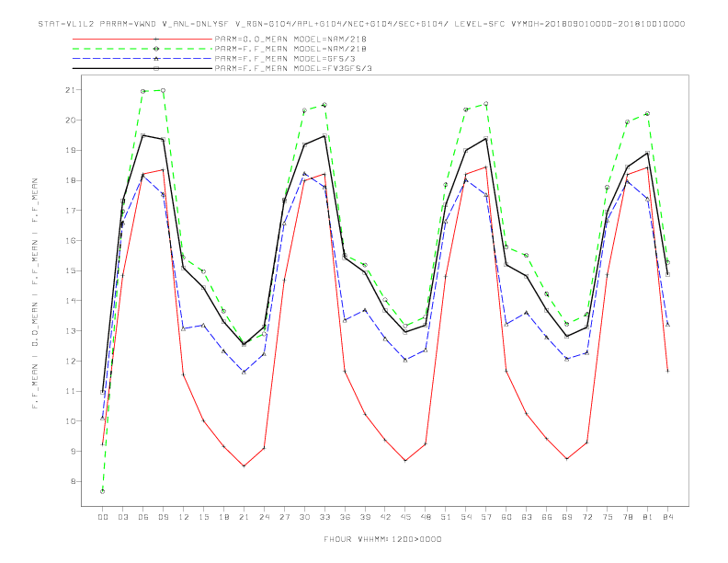
Task: Click x-axis title FHOUR VHHMM:1200>0000
Action: click(382, 539)
